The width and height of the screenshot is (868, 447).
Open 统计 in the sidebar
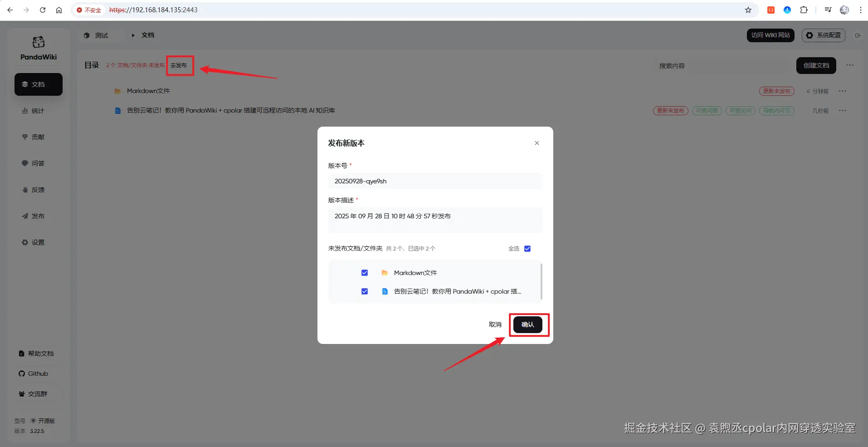39,111
